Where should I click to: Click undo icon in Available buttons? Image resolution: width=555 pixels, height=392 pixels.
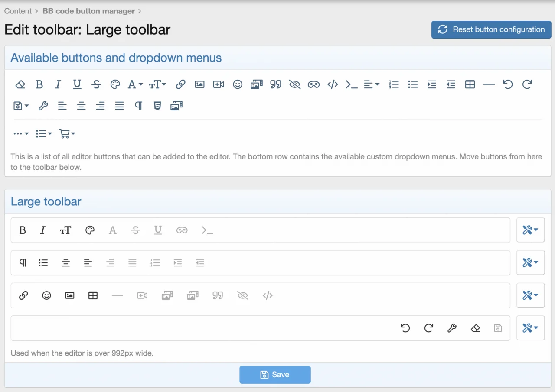point(508,85)
